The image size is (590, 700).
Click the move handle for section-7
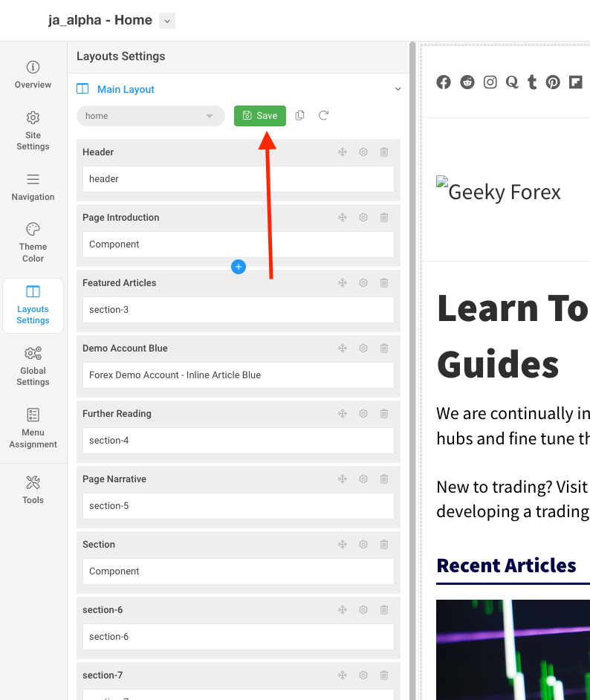tap(343, 675)
